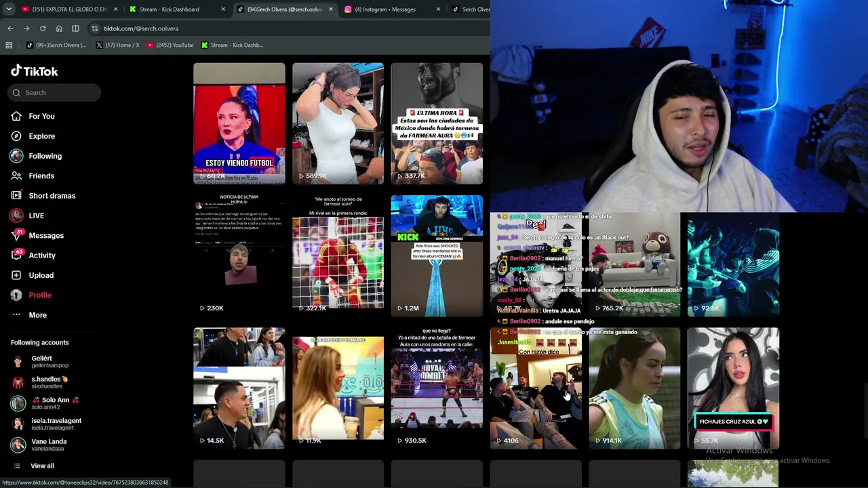Click View all following accounts
868x488 pixels.
pos(42,466)
